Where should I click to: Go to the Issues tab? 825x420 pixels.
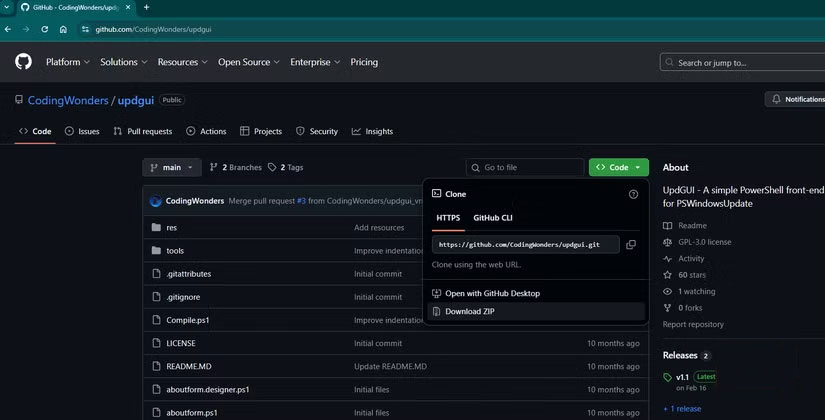[82, 131]
